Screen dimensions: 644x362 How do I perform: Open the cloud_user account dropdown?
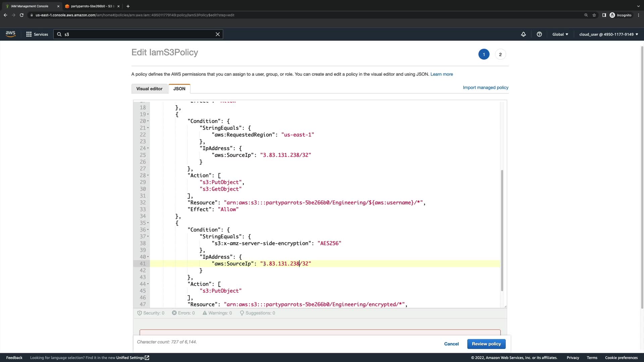coord(608,34)
